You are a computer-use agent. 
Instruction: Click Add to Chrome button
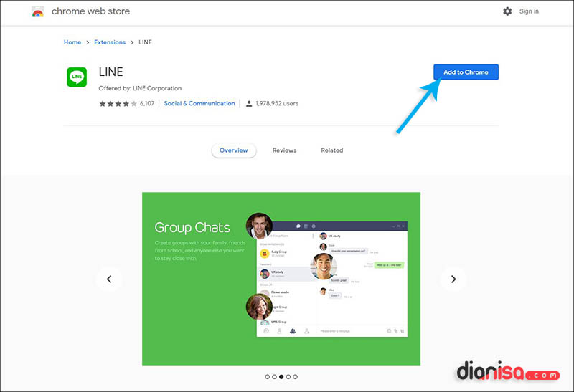pos(466,72)
